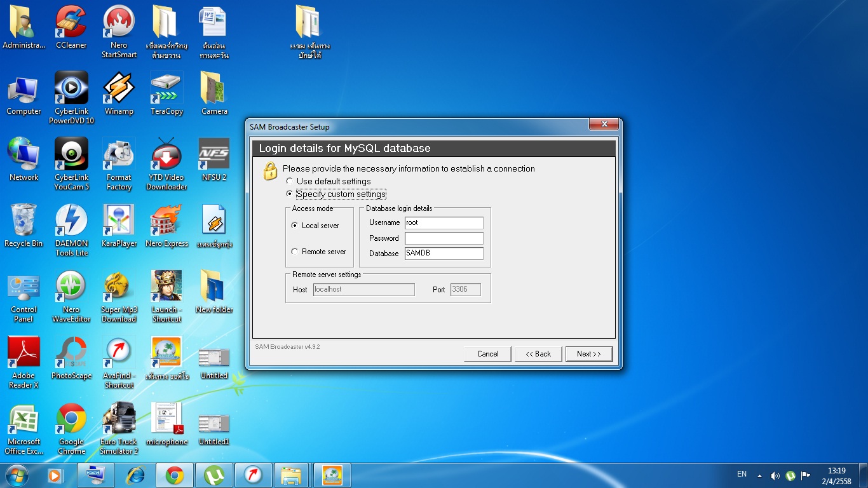
Task: Select the New folder desktop icon
Action: pos(214,292)
